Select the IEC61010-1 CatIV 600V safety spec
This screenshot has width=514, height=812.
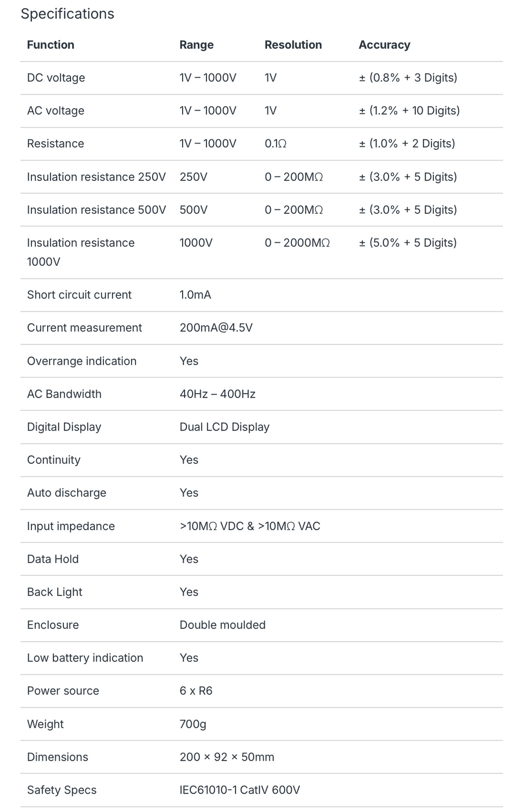pyautogui.click(x=240, y=790)
